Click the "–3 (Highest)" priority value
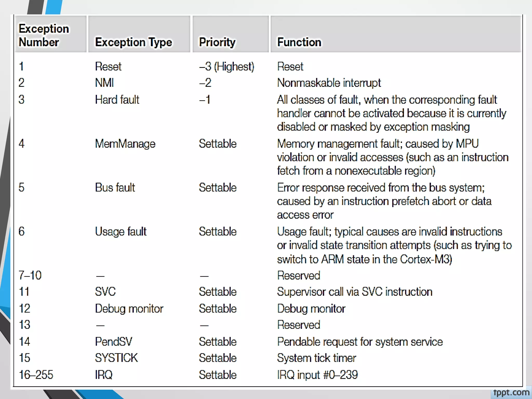The width and height of the screenshot is (532, 399). [x=227, y=66]
